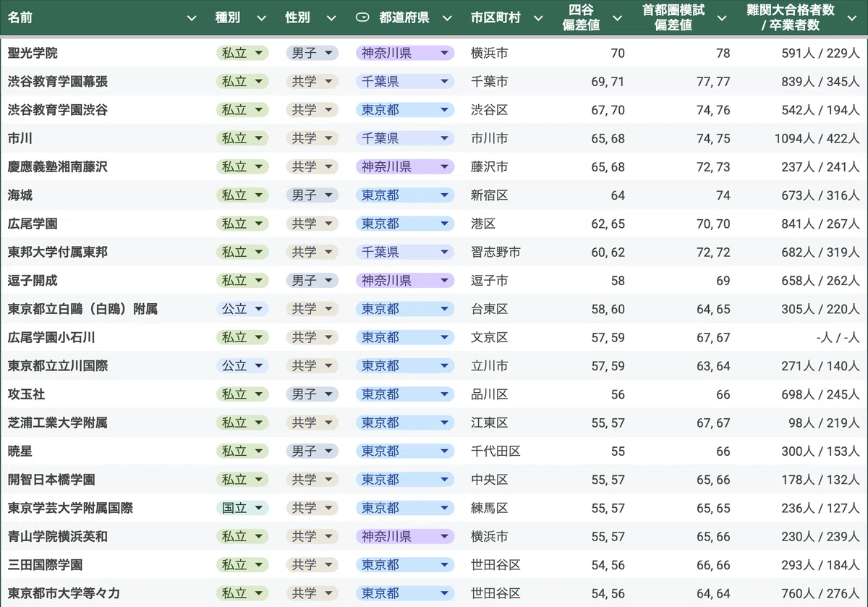Image resolution: width=868 pixels, height=607 pixels.
Task: Click the 760人 / 276人 cell
Action: [820, 593]
